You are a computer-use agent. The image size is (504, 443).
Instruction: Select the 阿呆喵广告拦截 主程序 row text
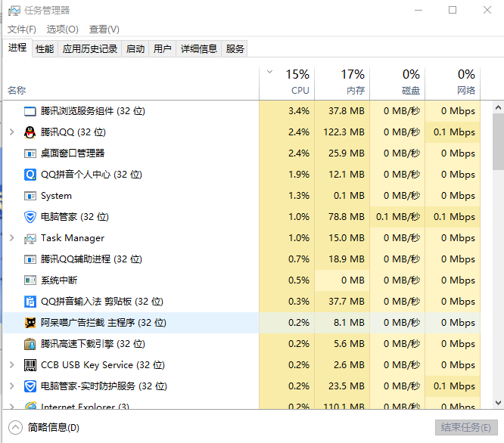tap(104, 323)
